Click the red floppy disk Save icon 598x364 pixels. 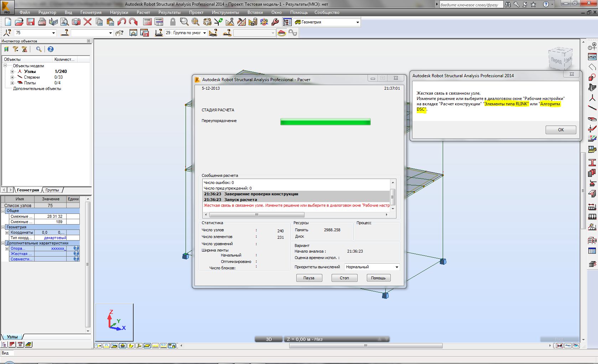[31, 22]
